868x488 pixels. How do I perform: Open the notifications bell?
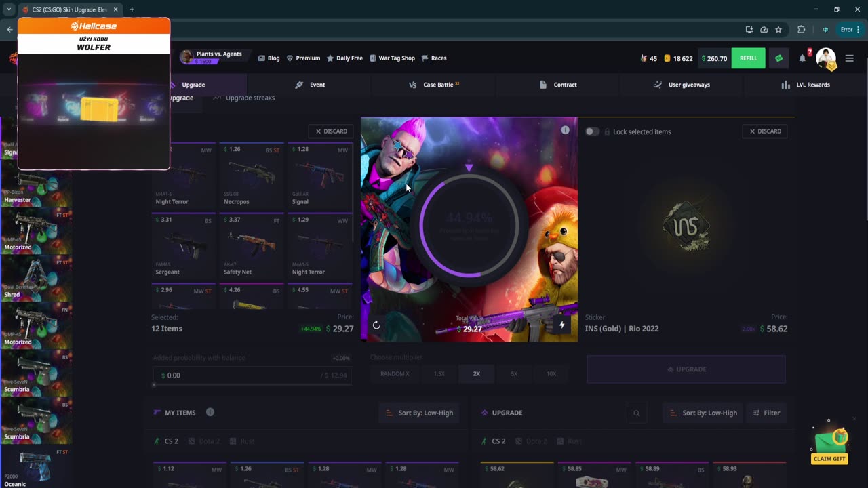(802, 58)
